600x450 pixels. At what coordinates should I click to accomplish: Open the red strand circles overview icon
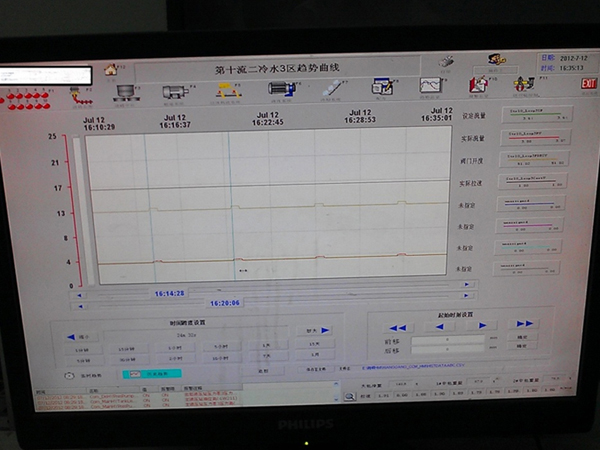(26, 101)
